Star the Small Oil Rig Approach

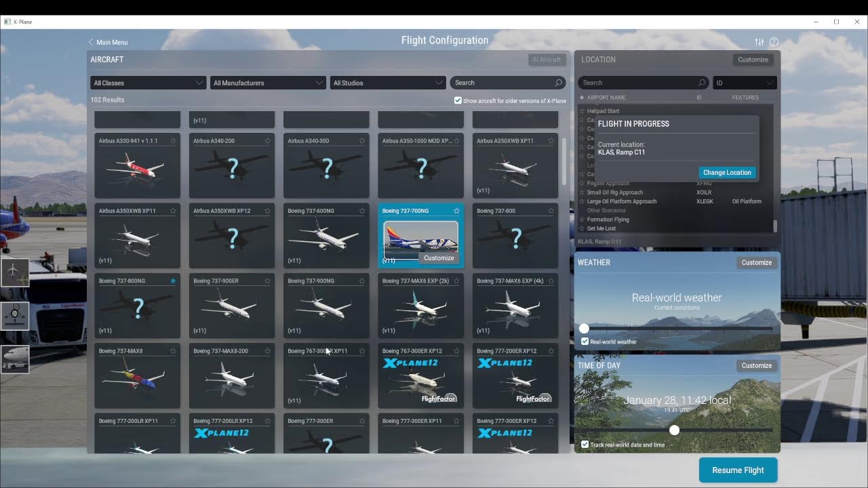pos(582,192)
